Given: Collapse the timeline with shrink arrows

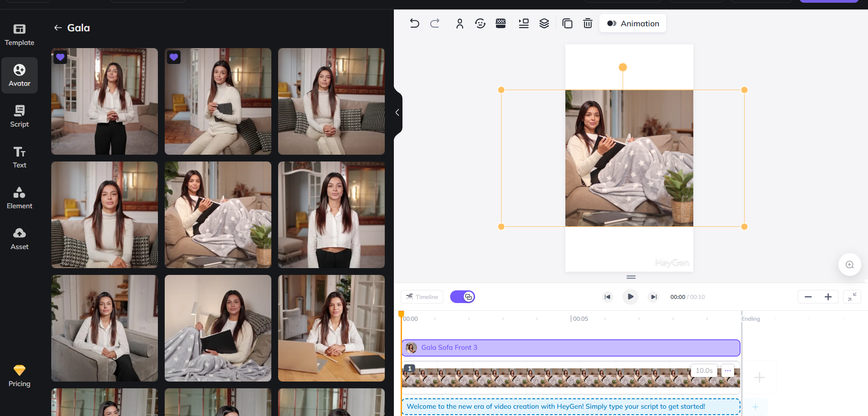Looking at the screenshot, I should tap(852, 297).
